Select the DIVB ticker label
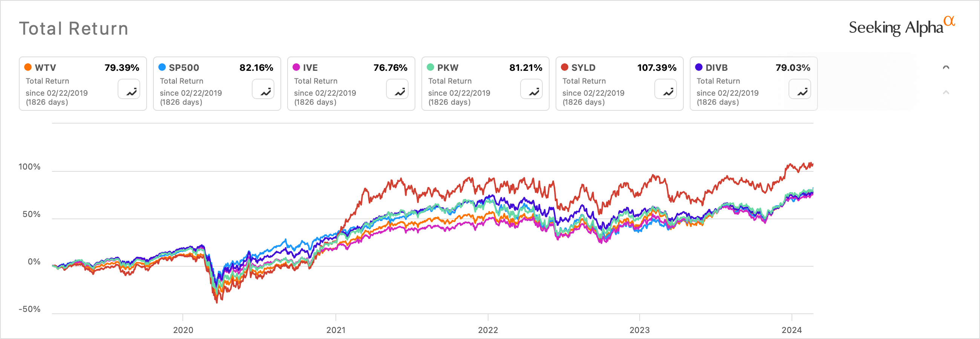 717,68
